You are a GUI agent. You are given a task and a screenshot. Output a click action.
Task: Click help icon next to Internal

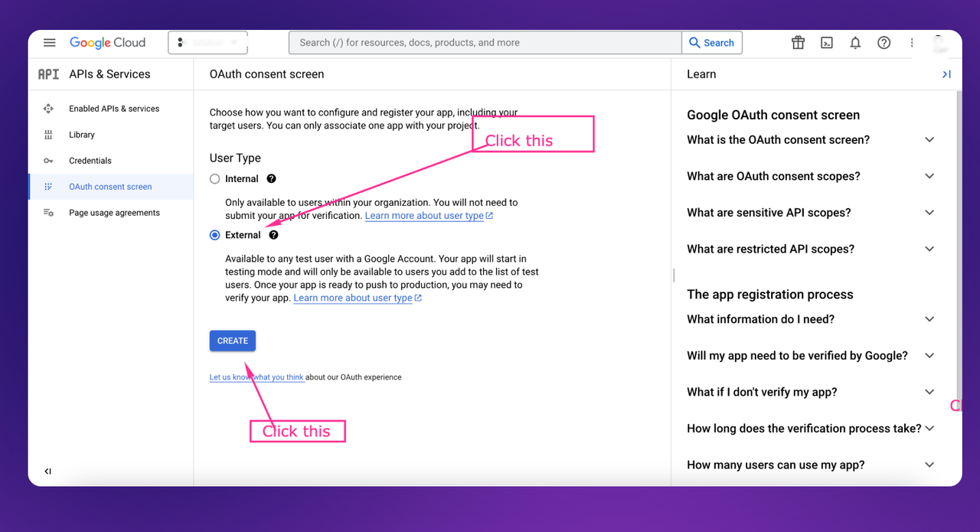(271, 178)
